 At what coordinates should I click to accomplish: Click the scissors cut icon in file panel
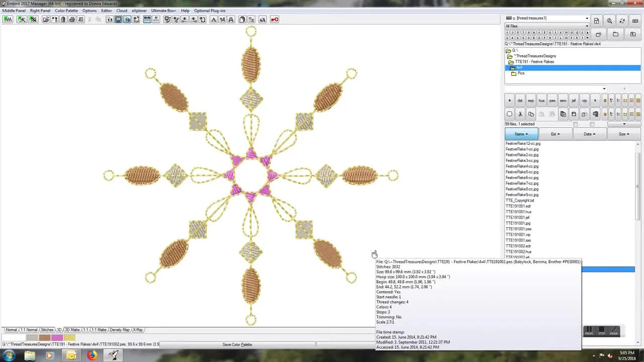[520, 114]
